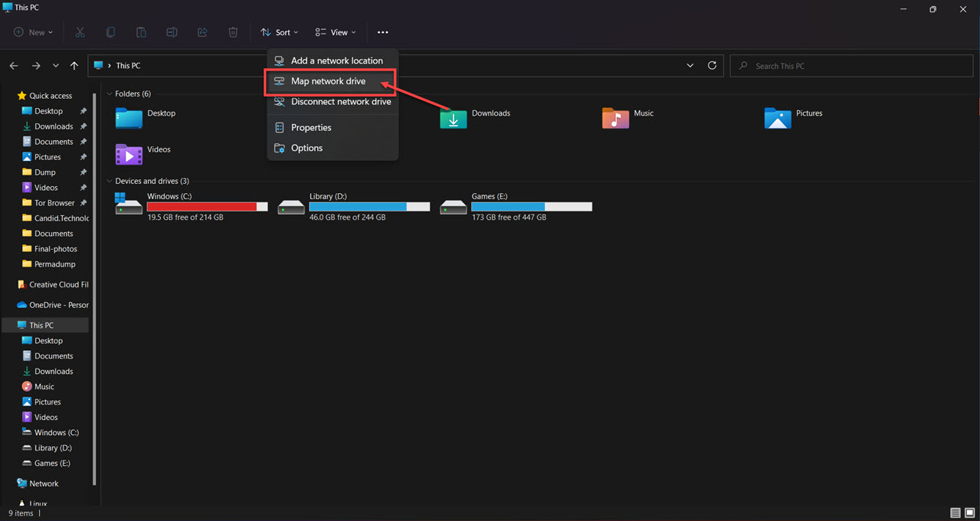Collapse the Devices and drives group

click(x=110, y=182)
